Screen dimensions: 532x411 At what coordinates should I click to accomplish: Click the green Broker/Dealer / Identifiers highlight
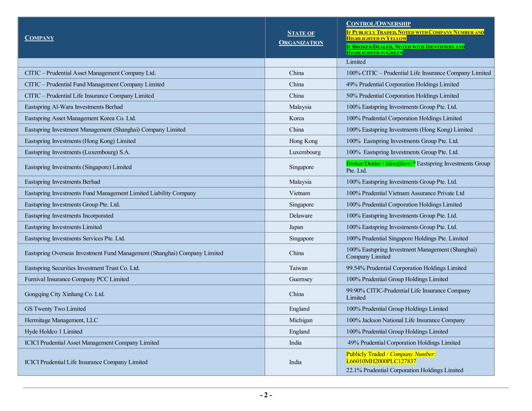click(381, 163)
